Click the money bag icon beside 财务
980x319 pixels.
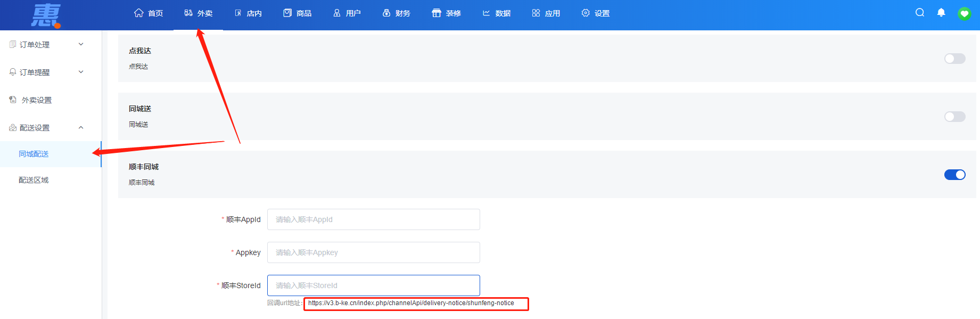click(386, 13)
